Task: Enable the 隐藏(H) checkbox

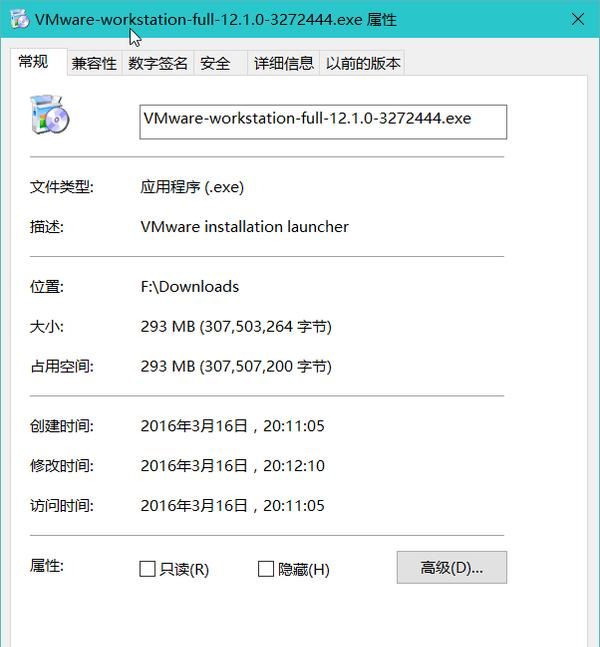Action: pos(266,569)
